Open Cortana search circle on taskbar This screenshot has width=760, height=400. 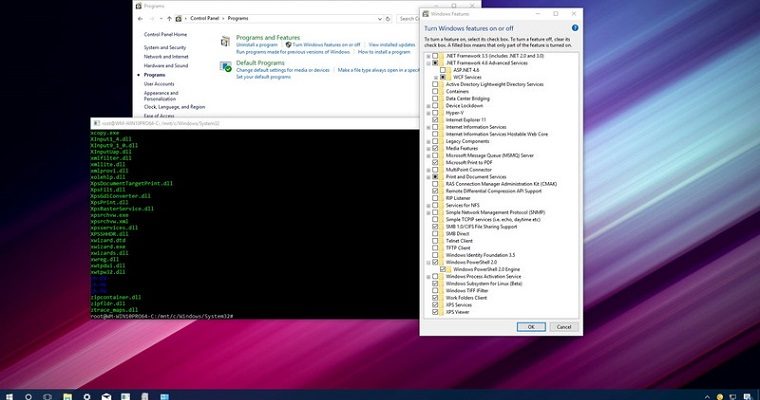click(28, 397)
